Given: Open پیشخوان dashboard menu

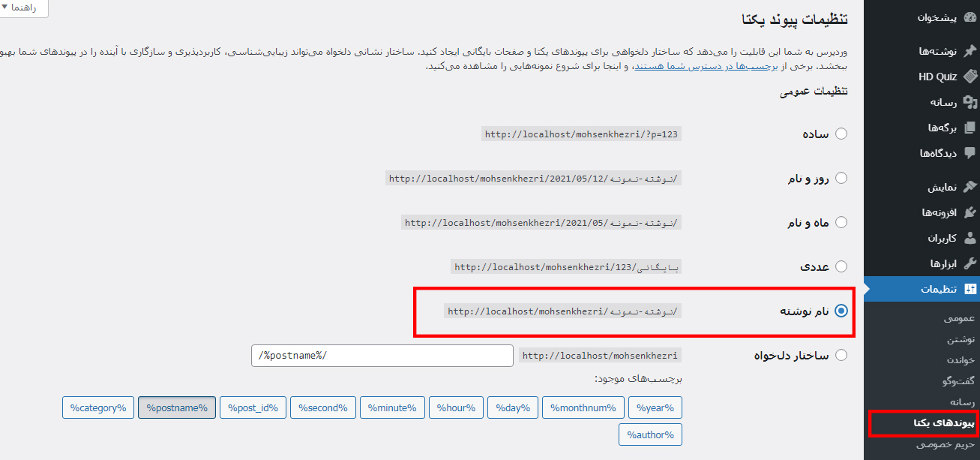Looking at the screenshot, I should tap(922, 17).
